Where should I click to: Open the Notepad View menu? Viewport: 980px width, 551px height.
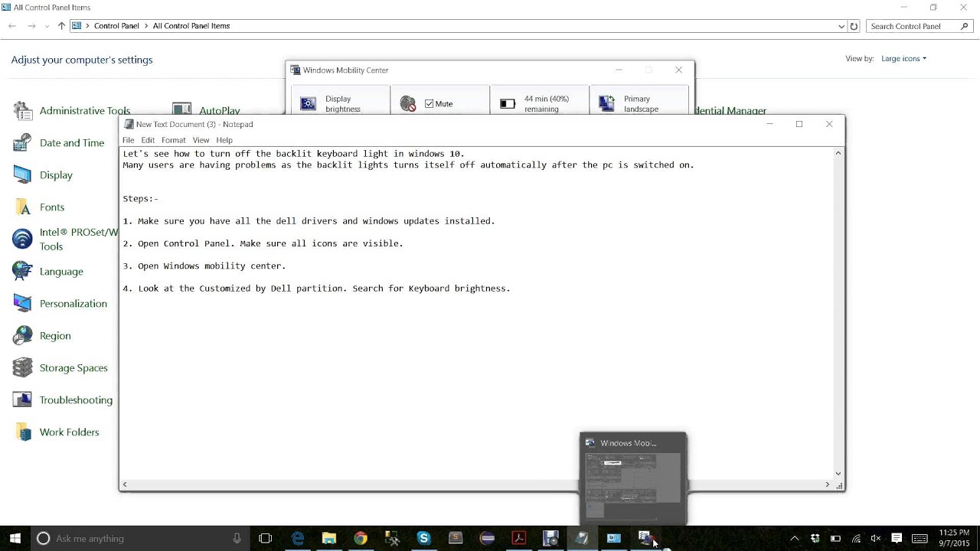click(201, 140)
